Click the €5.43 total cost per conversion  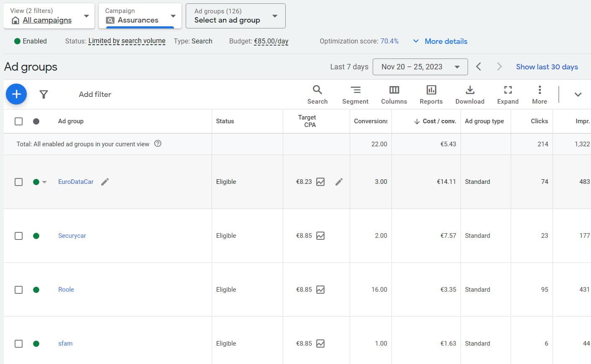[448, 144]
